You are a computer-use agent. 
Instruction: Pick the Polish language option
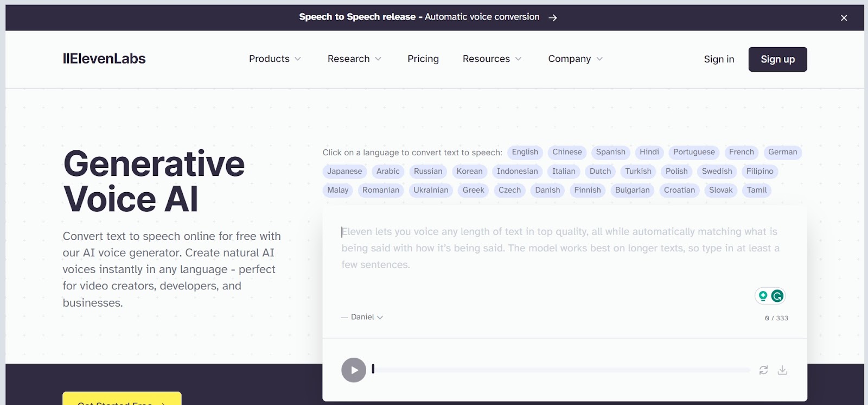point(676,172)
